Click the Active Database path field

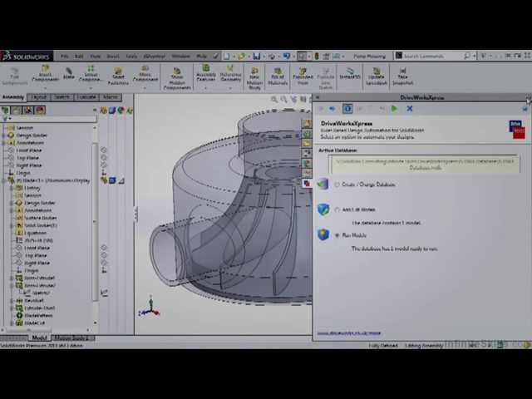click(x=424, y=165)
